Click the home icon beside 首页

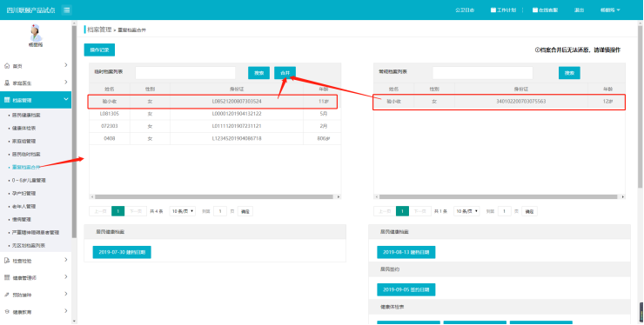click(7, 66)
